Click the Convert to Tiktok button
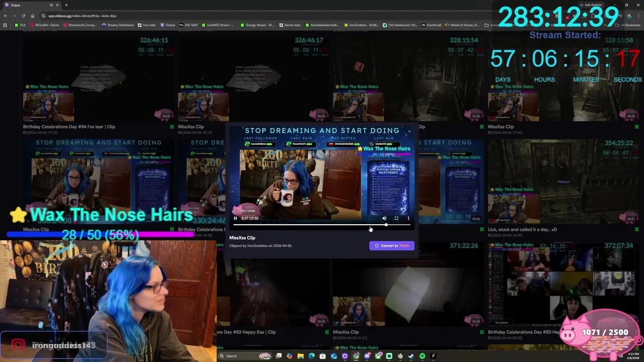The image size is (644, 362). pyautogui.click(x=391, y=245)
